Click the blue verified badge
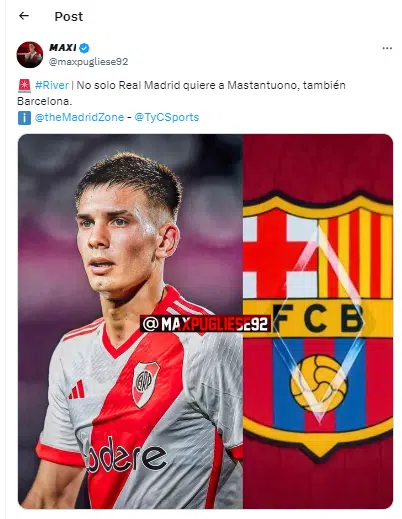Image resolution: width=402 pixels, height=519 pixels. [84, 48]
